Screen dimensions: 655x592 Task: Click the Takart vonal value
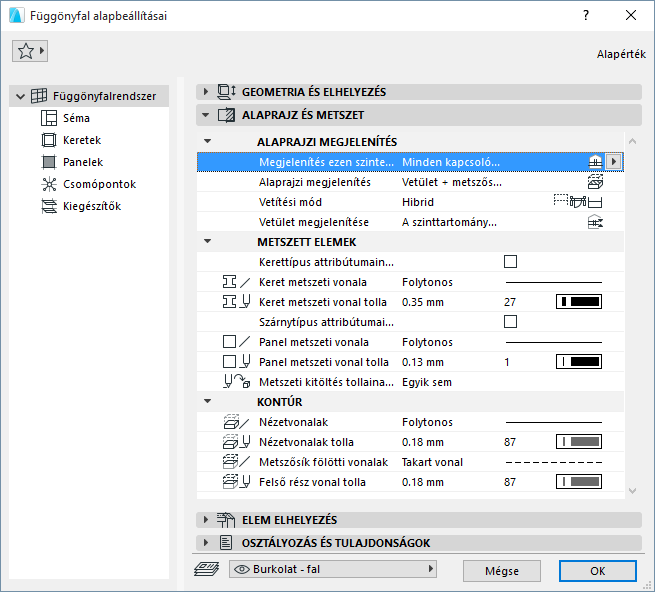point(432,462)
